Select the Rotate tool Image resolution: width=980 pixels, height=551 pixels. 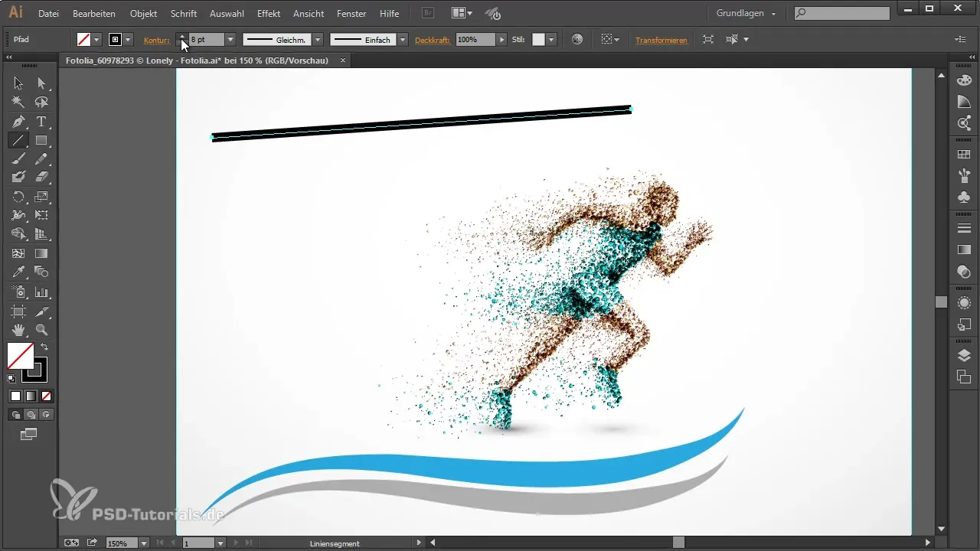[18, 197]
